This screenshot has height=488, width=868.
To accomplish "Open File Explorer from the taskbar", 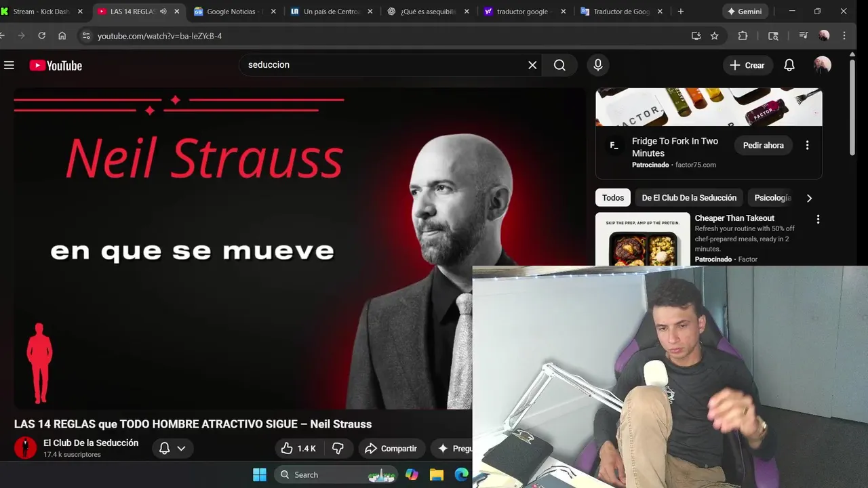I will (x=436, y=474).
